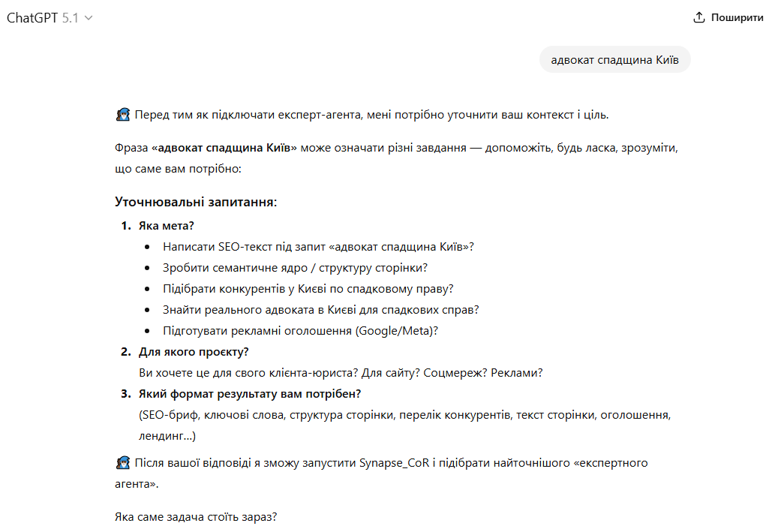The width and height of the screenshot is (775, 532).
Task: Click bullet «Написати SEO-текст під запит»
Action: coord(319,246)
